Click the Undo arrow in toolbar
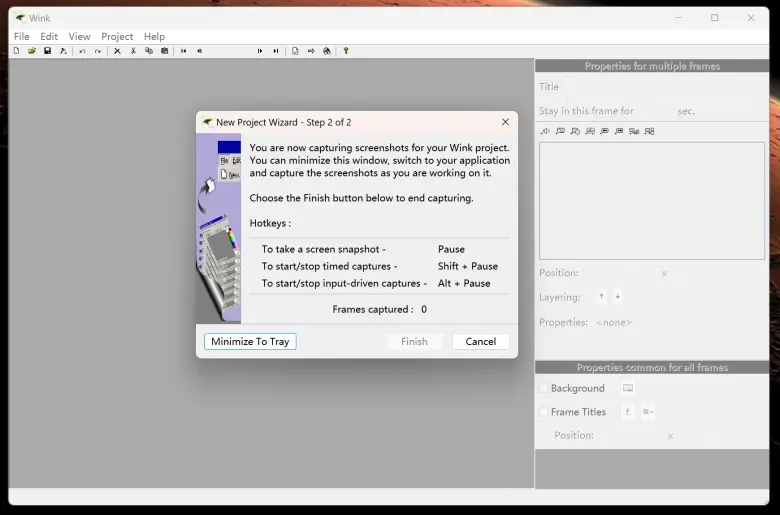Image resolution: width=780 pixels, height=515 pixels. tap(83, 51)
